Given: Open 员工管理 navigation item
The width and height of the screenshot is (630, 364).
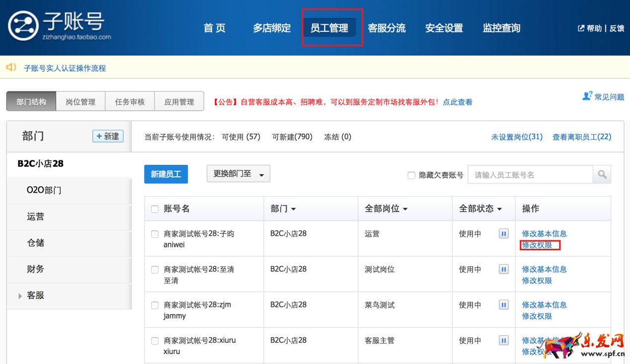Looking at the screenshot, I should (329, 28).
